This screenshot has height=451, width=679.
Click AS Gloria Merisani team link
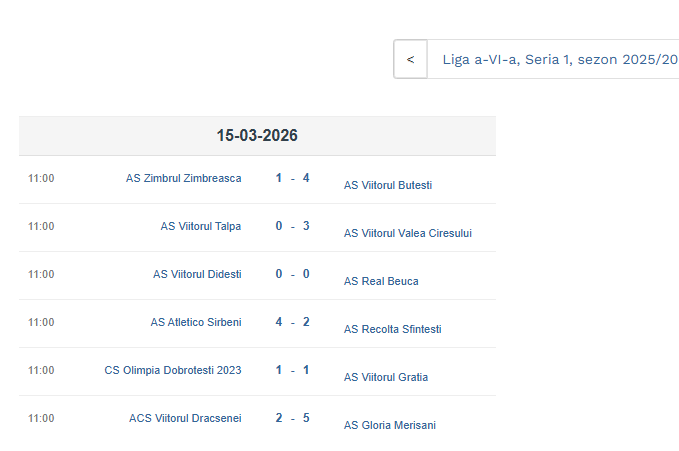(x=390, y=425)
